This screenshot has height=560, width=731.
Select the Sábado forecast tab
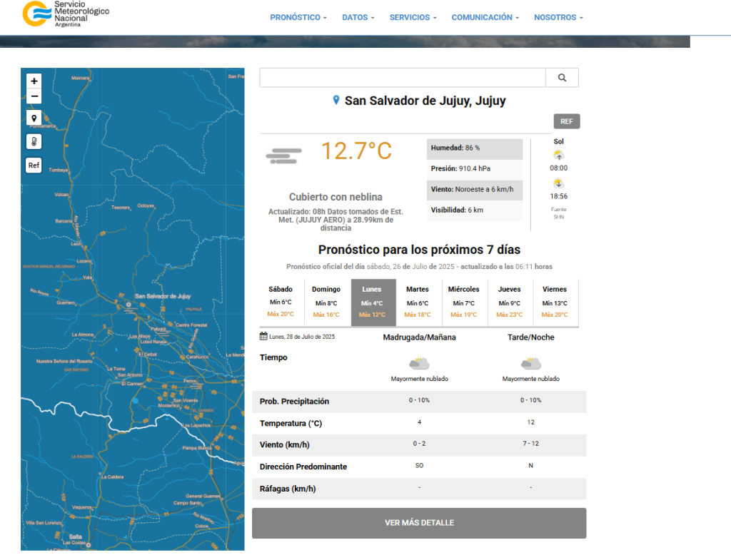[x=281, y=302]
